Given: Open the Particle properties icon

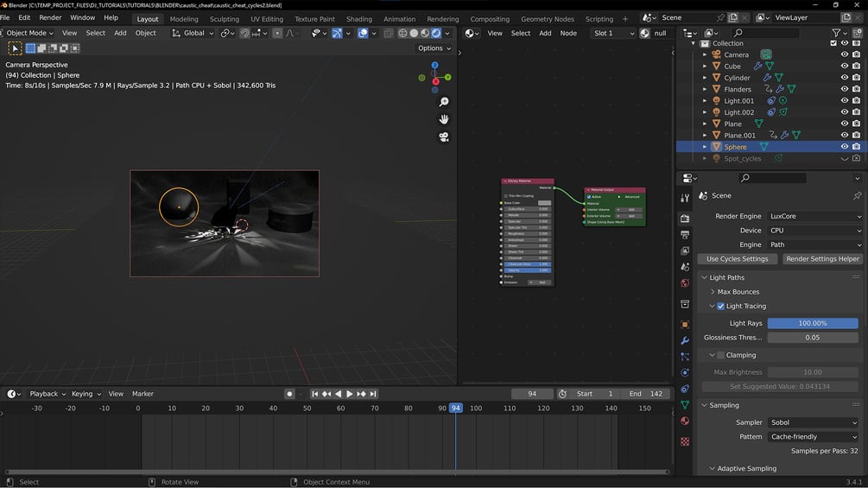Looking at the screenshot, I should (685, 357).
